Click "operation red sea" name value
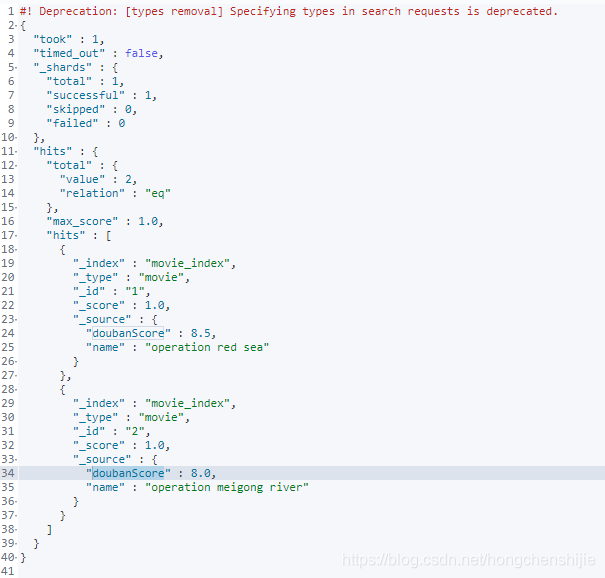Image resolution: width=605 pixels, height=578 pixels. click(x=207, y=347)
